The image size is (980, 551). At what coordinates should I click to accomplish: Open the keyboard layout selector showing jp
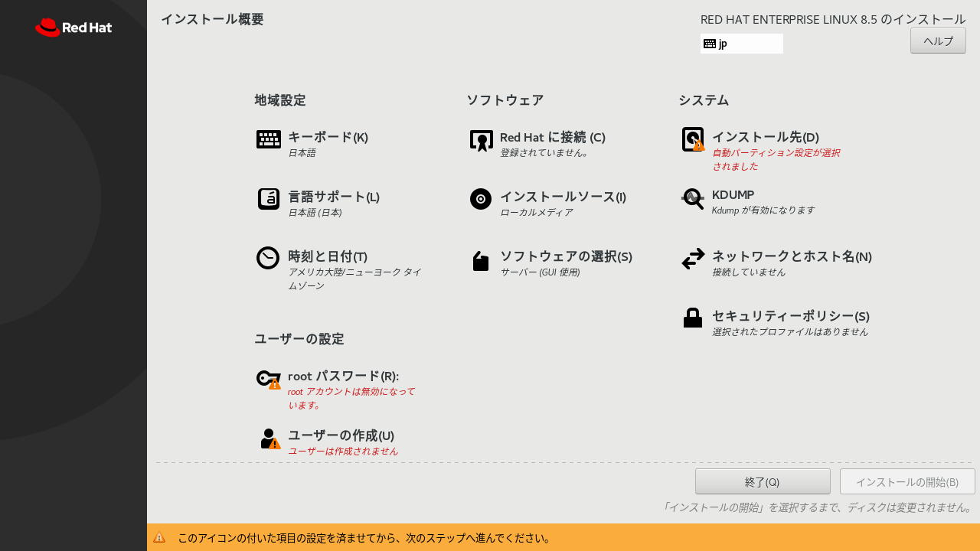point(741,44)
